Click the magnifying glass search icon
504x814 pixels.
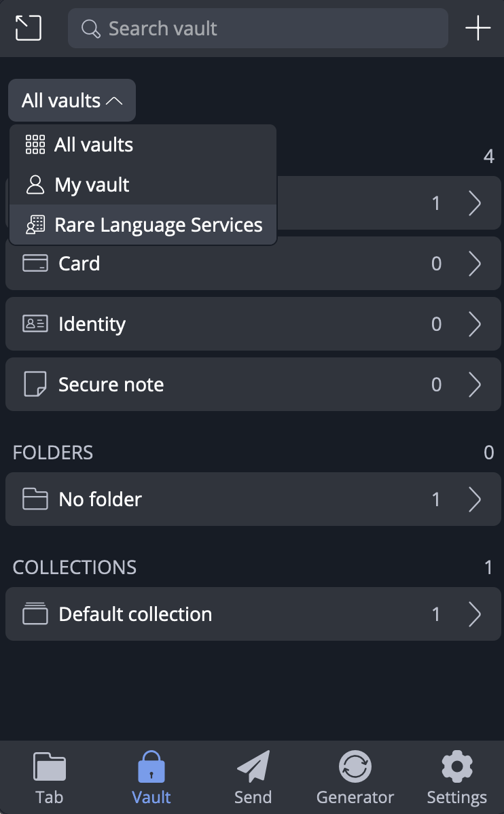pos(90,29)
